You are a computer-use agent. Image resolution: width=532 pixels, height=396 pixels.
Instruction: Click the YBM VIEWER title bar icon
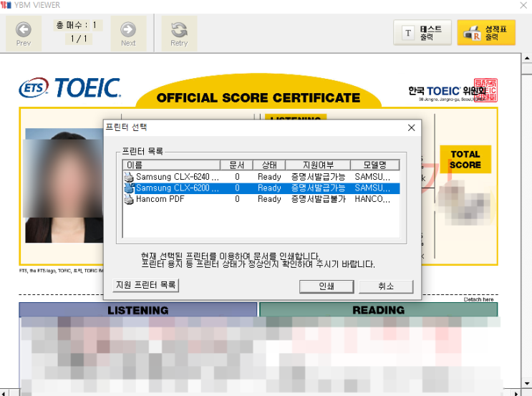(x=6, y=5)
